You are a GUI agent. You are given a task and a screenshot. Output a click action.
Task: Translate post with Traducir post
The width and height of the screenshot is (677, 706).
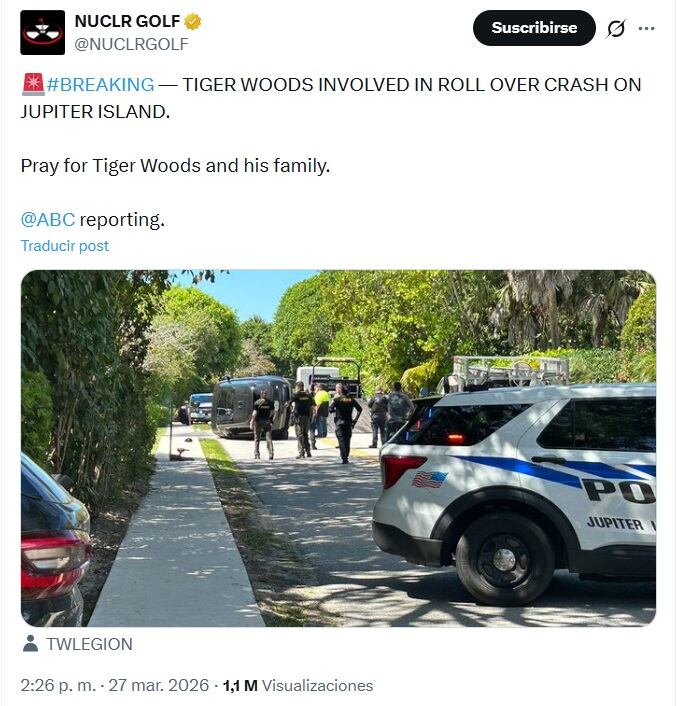click(x=65, y=246)
